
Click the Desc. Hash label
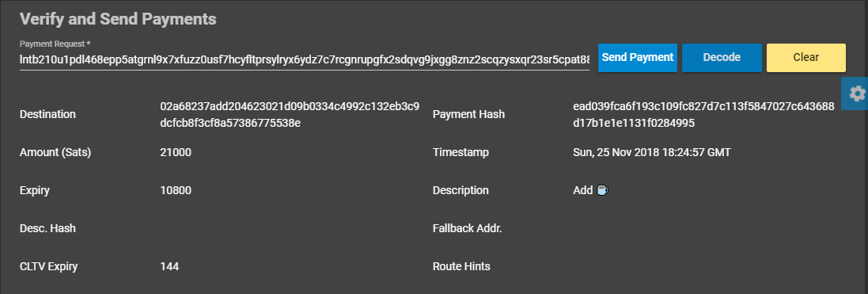pyautogui.click(x=47, y=228)
